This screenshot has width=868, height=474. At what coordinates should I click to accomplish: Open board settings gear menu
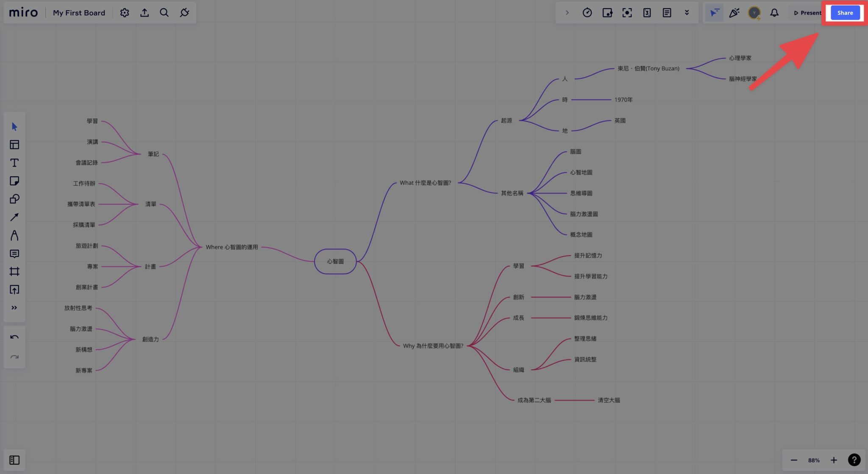[x=124, y=13]
